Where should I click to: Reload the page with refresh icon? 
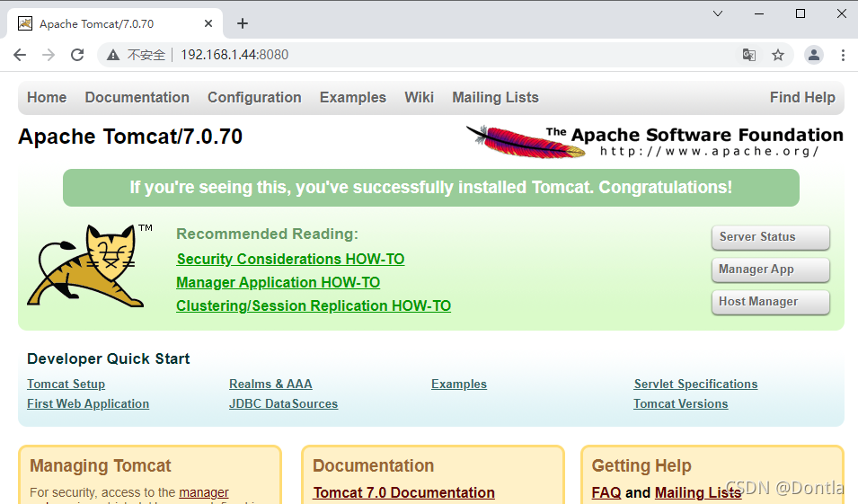[x=77, y=55]
